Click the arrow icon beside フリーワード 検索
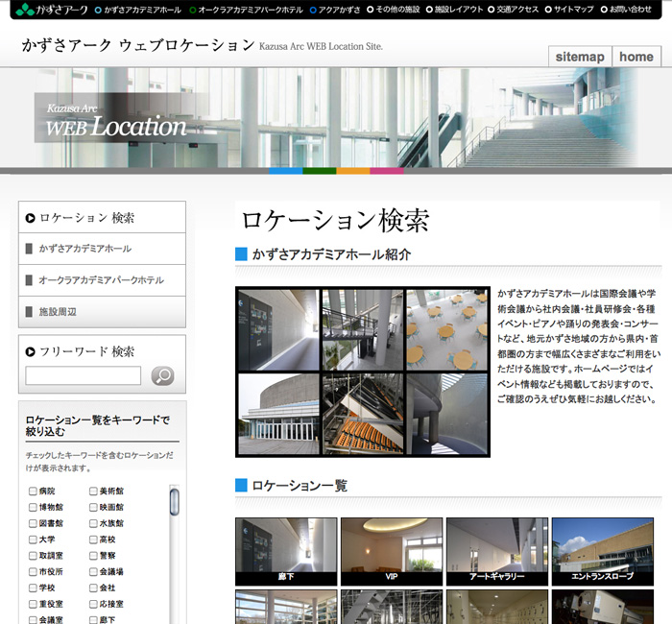Viewport: 672px width, 624px height. (30, 352)
